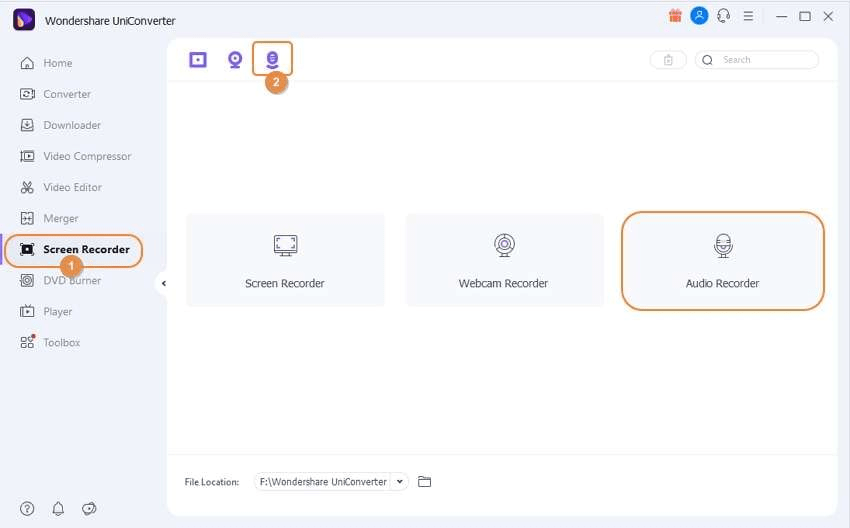The width and height of the screenshot is (850, 528).
Task: Select Video Editor in sidebar
Action: [x=61, y=187]
